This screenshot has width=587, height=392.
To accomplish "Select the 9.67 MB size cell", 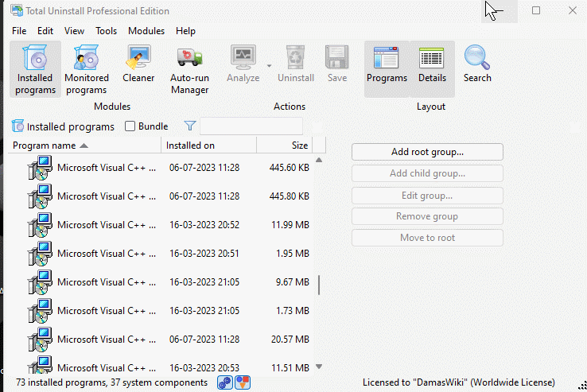I will point(293,282).
